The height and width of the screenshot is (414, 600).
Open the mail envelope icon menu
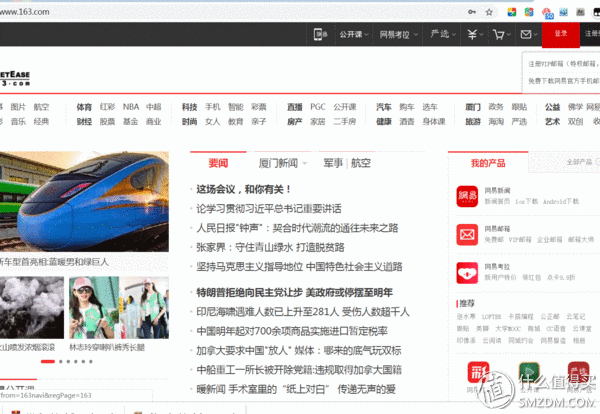pos(528,35)
